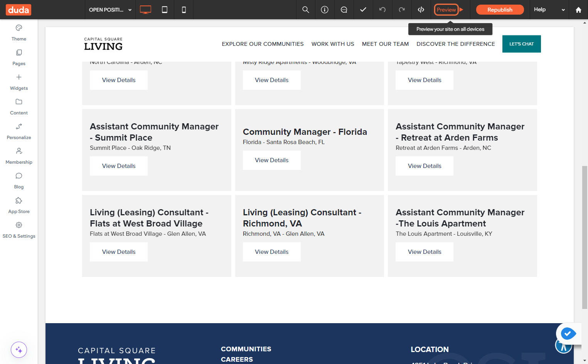Switch to desktop view
588x364 pixels.
[145, 10]
